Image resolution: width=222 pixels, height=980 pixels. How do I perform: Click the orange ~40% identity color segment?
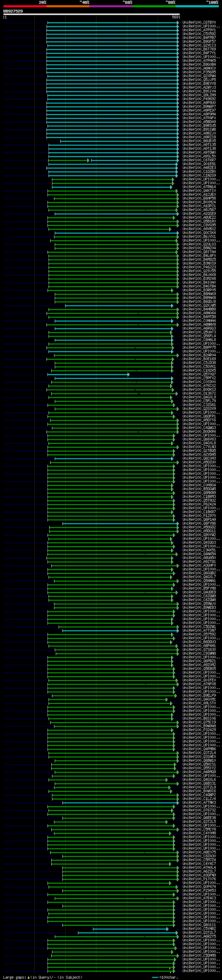[68, 6]
